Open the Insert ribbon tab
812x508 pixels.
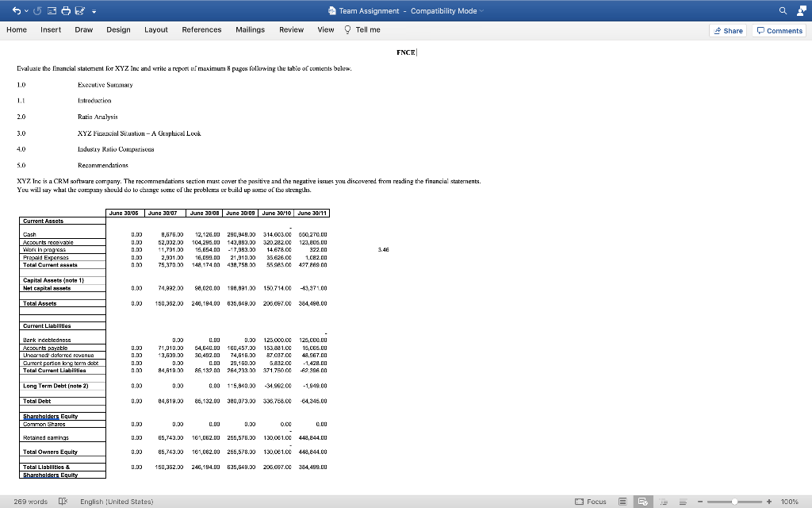[x=51, y=29]
